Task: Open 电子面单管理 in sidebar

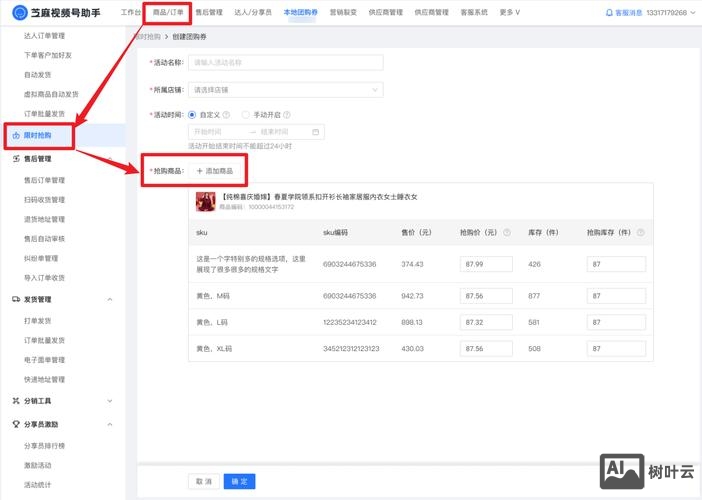Action: click(x=44, y=360)
